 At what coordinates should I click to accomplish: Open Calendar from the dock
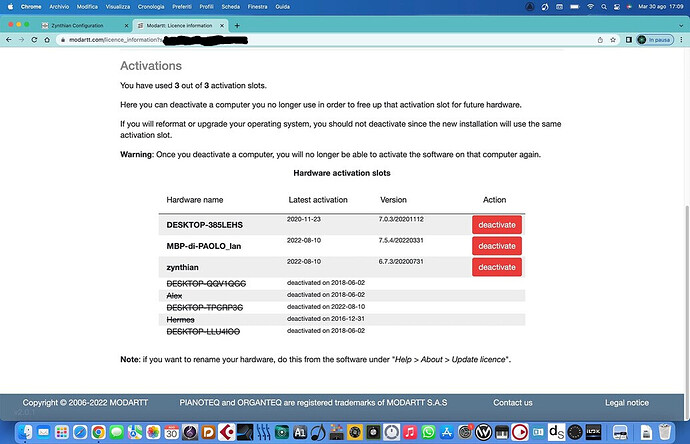click(172, 433)
